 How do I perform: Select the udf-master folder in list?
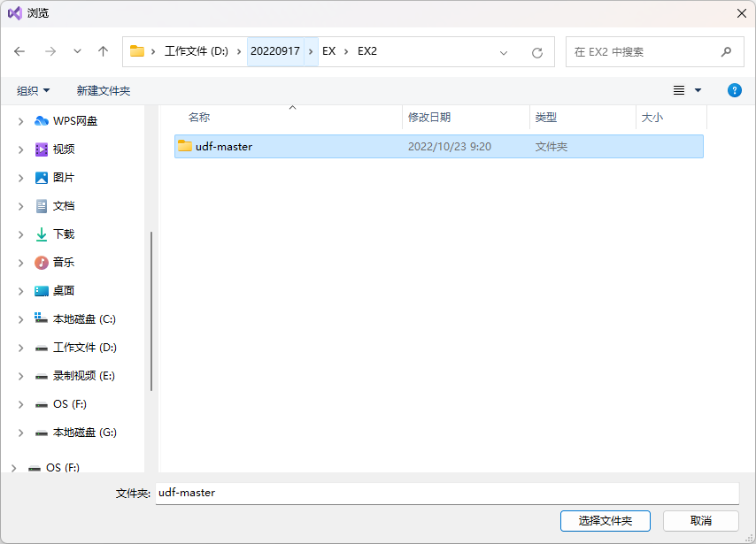point(224,147)
